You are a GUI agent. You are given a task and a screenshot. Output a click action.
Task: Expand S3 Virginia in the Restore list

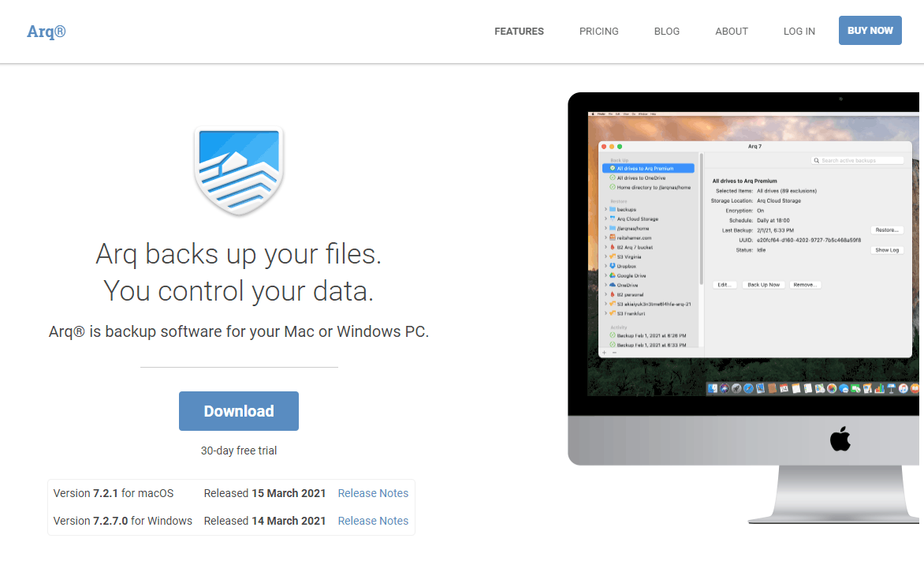tap(605, 257)
